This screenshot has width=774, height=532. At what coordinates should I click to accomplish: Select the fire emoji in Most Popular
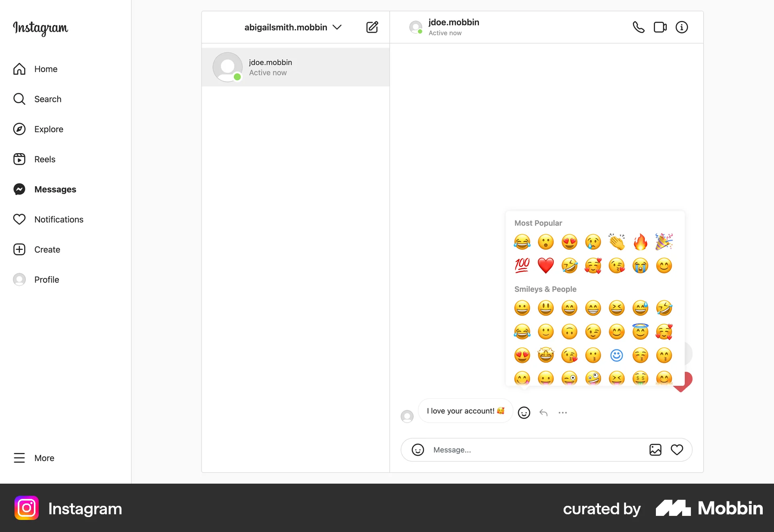pos(640,242)
